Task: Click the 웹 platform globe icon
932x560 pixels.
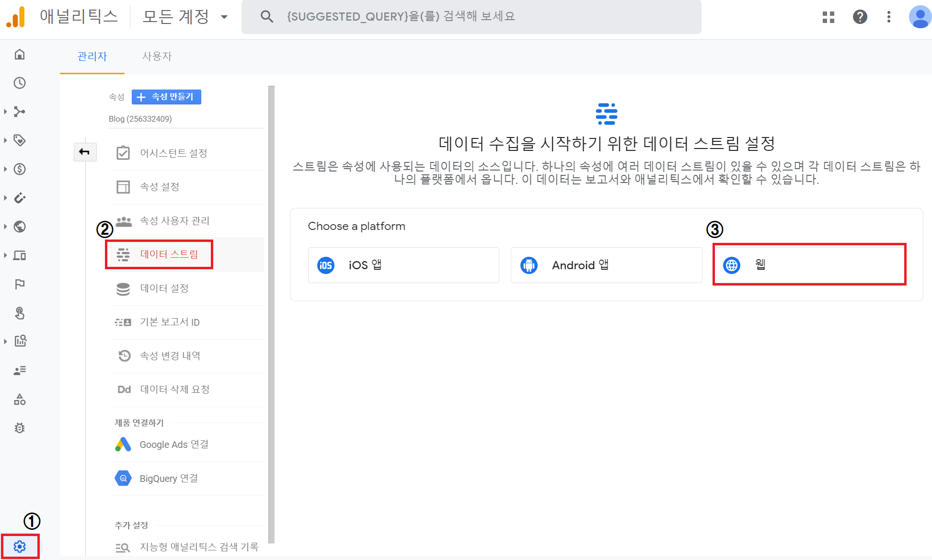Action: tap(732, 265)
